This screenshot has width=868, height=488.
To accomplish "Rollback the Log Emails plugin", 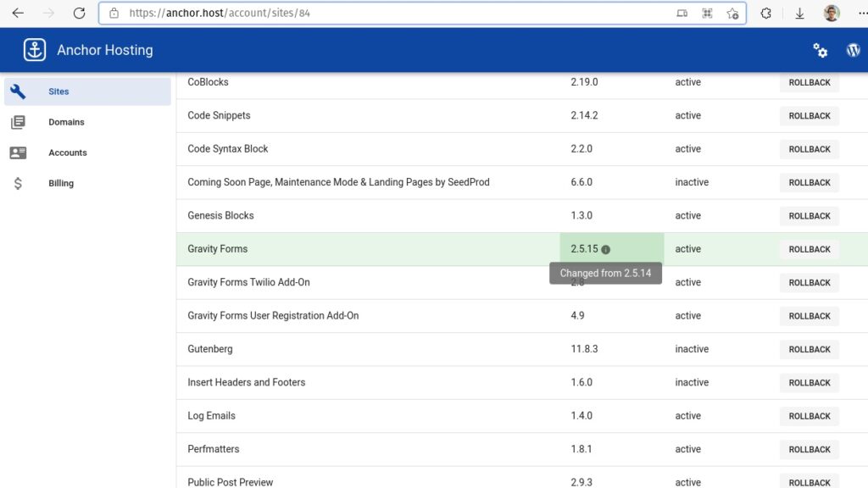I will tap(810, 416).
